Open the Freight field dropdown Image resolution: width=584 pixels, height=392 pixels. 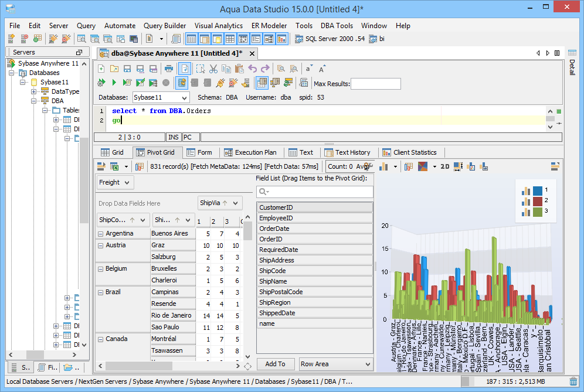(x=127, y=182)
